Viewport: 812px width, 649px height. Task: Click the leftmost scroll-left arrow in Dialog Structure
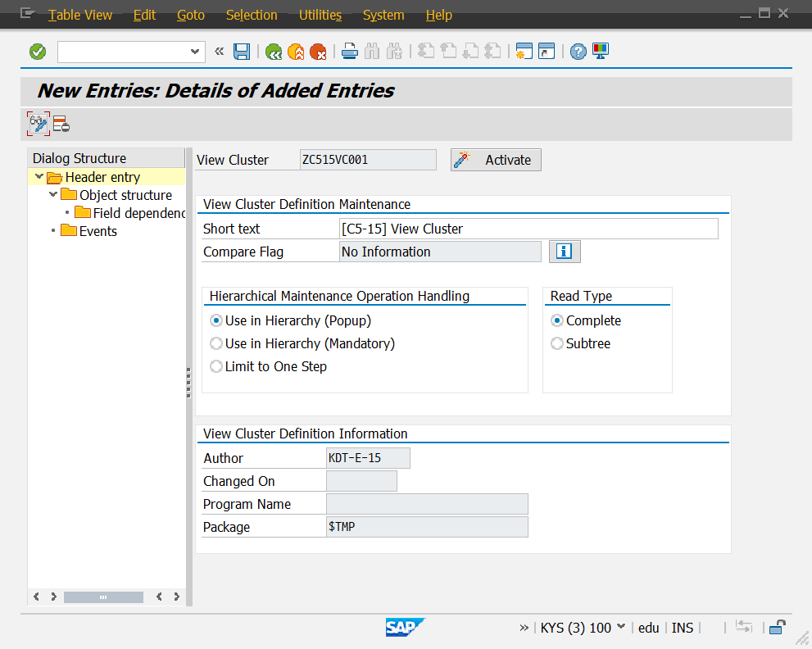pyautogui.click(x=36, y=597)
